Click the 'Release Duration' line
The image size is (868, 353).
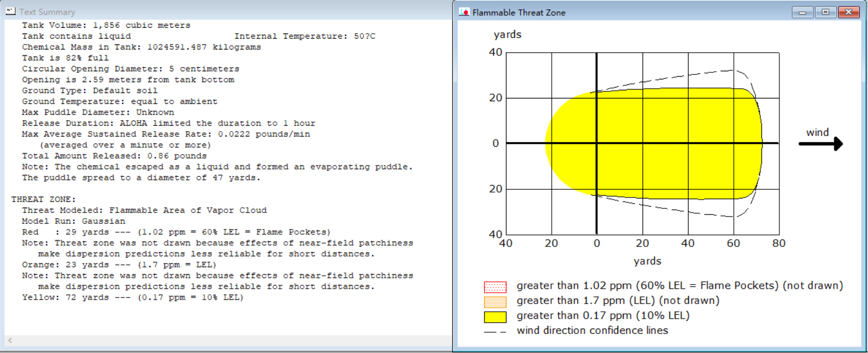point(168,123)
